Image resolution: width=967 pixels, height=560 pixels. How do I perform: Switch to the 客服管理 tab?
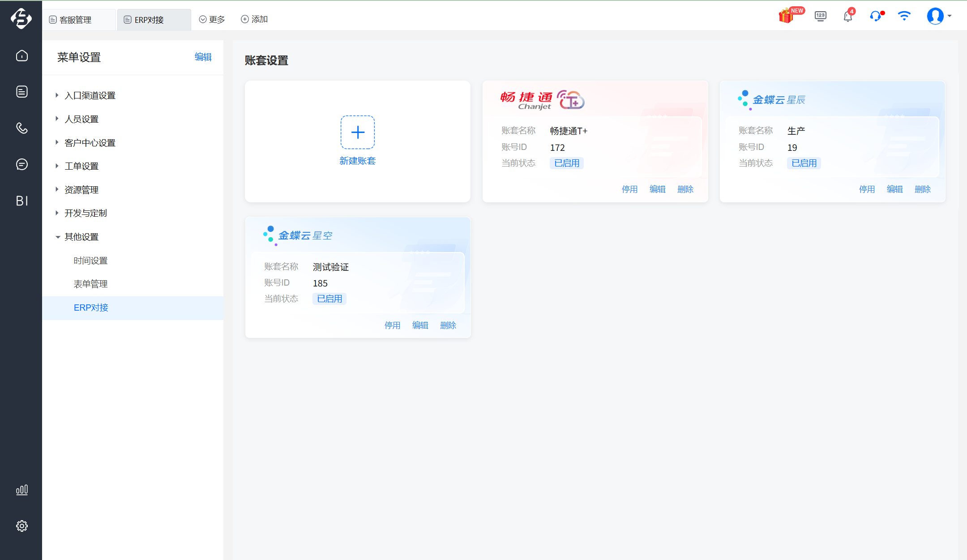(x=79, y=20)
